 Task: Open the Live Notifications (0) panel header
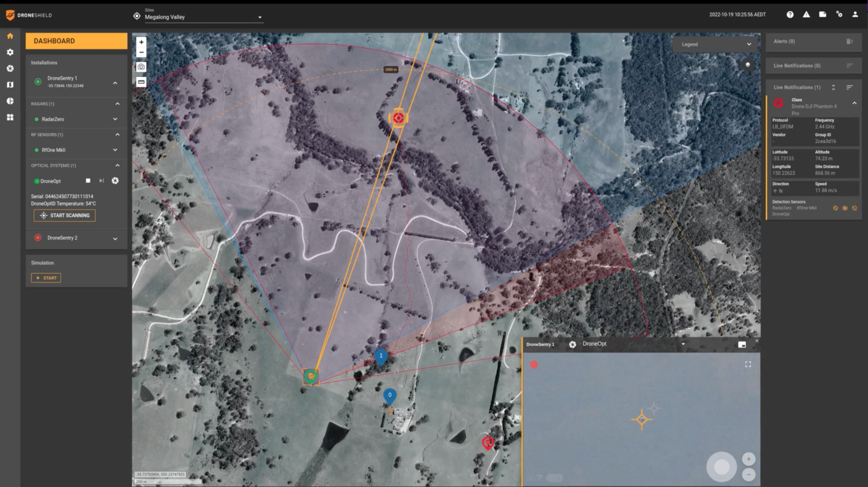pyautogui.click(x=813, y=65)
